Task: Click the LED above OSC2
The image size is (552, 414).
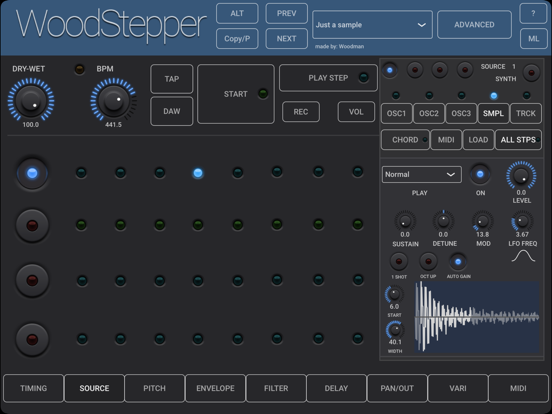Action: pyautogui.click(x=429, y=95)
